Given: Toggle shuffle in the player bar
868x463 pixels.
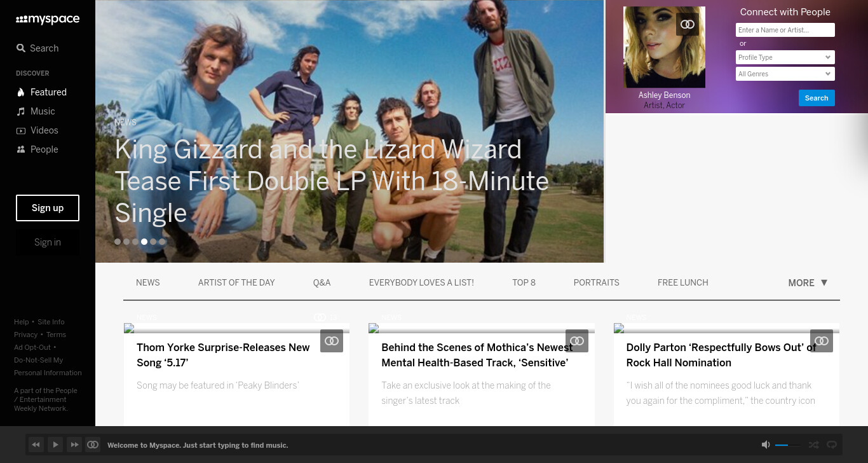Looking at the screenshot, I should tap(813, 445).
